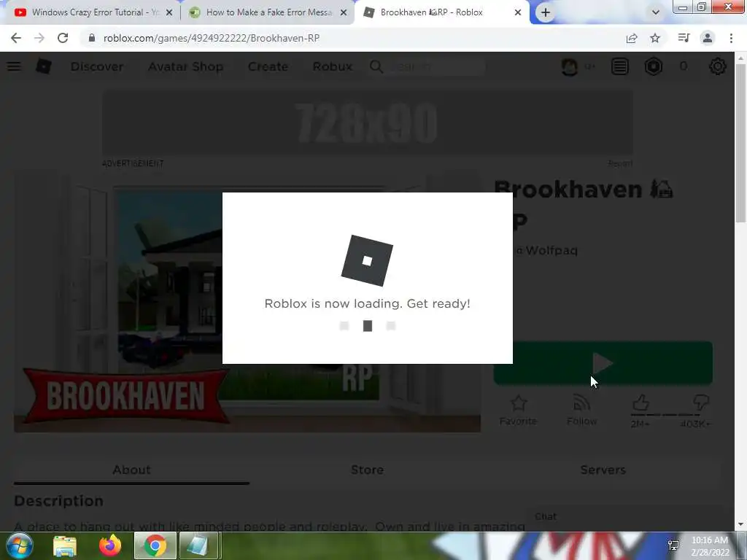Screen dimensions: 747x560
Task: Open the user avatar profile icon
Action: click(x=570, y=66)
